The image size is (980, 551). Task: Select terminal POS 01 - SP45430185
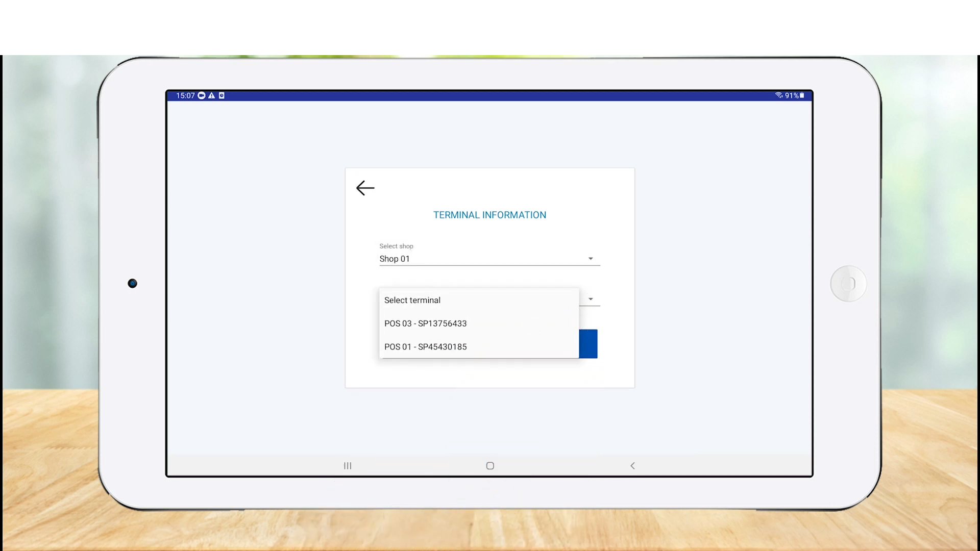(x=425, y=347)
